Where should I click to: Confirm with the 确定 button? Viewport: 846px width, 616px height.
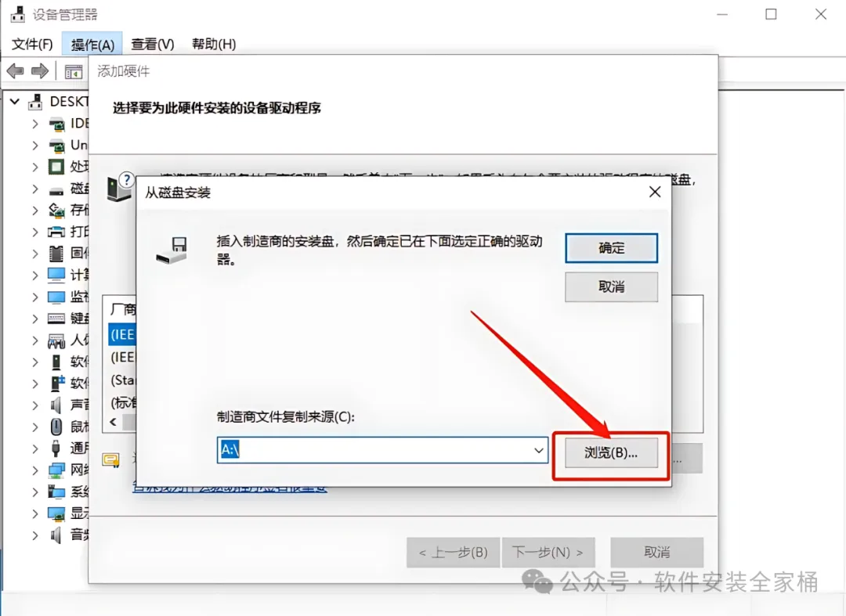pos(611,248)
